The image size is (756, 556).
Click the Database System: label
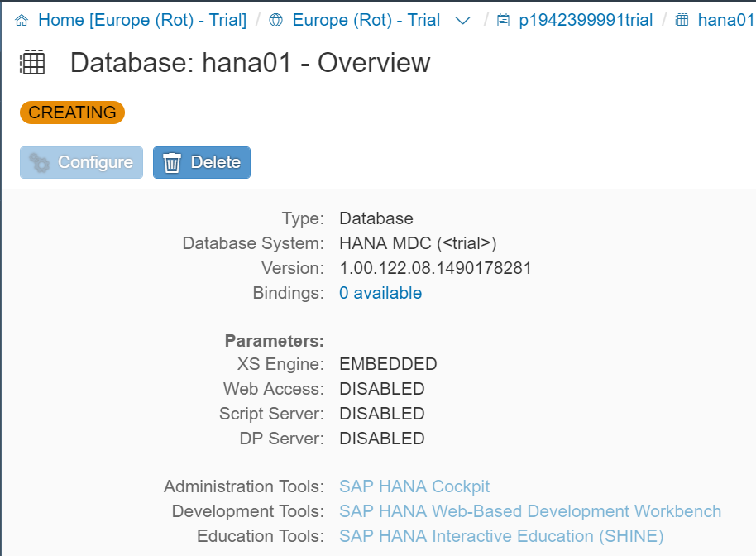click(253, 243)
